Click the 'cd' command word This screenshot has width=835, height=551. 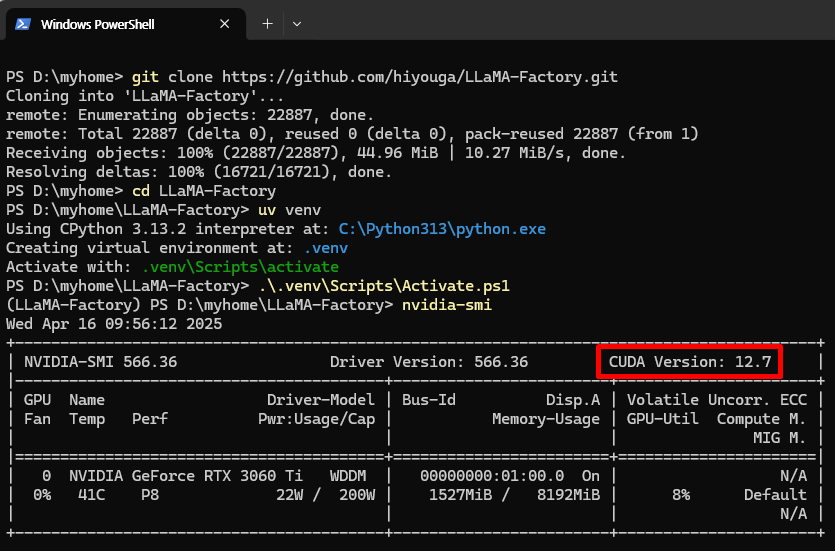141,192
